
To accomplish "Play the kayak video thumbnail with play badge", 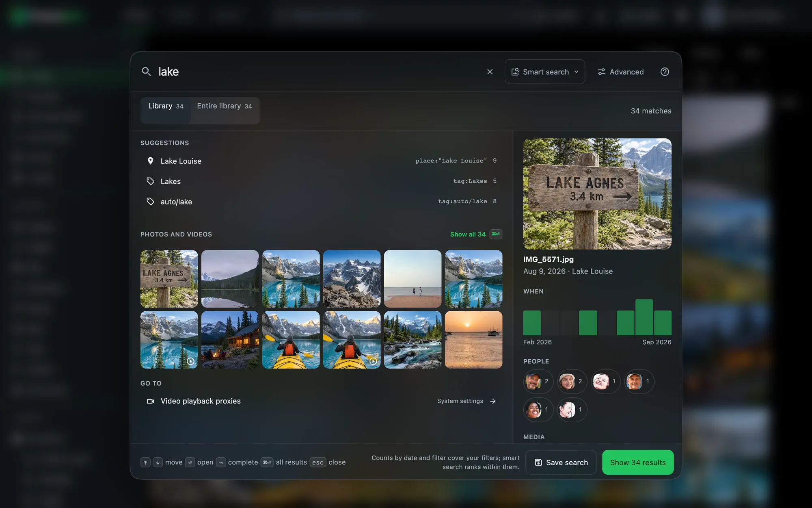I will (352, 340).
